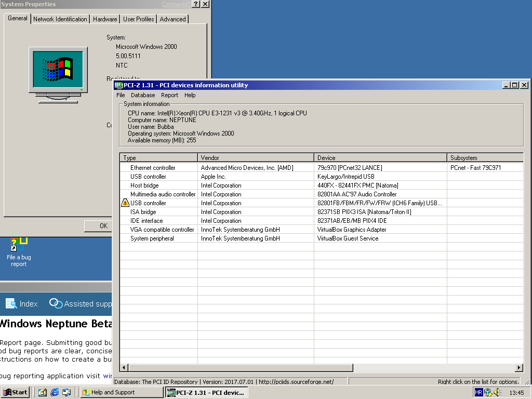The height and width of the screenshot is (399, 532).
Task: Click the volume speaker tray icon
Action: 497,392
